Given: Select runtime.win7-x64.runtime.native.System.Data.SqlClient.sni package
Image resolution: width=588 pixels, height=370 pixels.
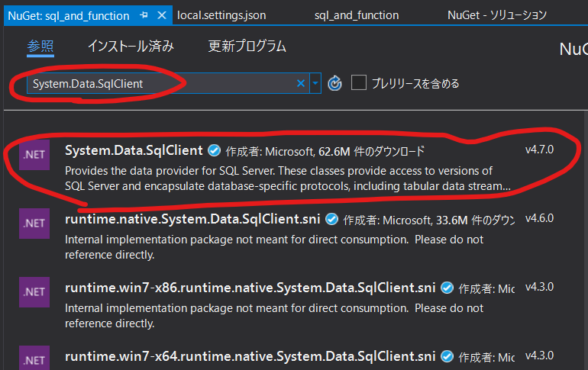Looking at the screenshot, I should pos(250,356).
